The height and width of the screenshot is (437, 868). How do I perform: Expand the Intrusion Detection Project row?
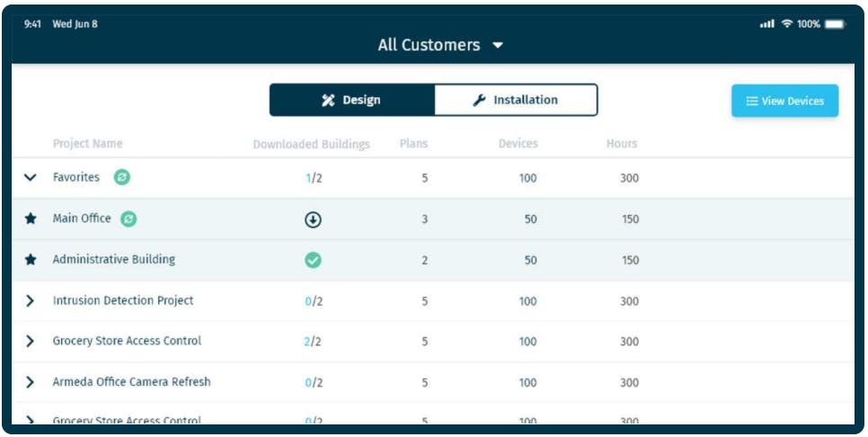click(x=31, y=301)
